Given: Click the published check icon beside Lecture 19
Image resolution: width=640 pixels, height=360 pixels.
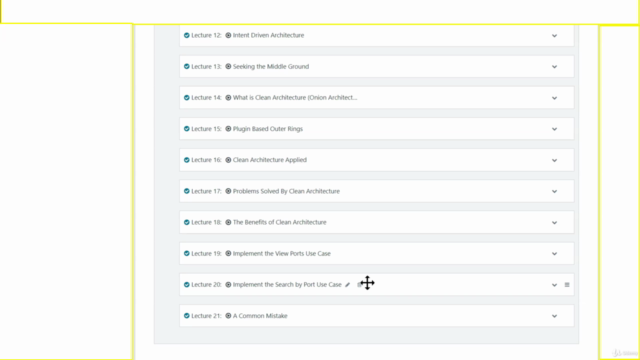Looking at the screenshot, I should (187, 253).
